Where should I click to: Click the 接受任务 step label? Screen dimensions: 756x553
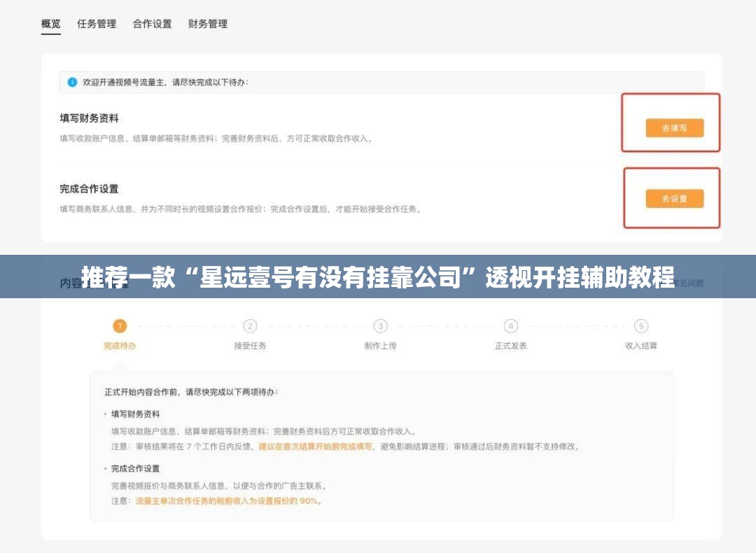pos(250,346)
